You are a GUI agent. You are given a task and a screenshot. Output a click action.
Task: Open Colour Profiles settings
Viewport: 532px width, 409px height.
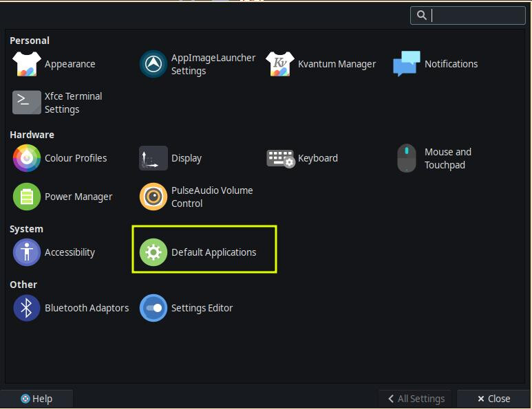click(x=27, y=158)
